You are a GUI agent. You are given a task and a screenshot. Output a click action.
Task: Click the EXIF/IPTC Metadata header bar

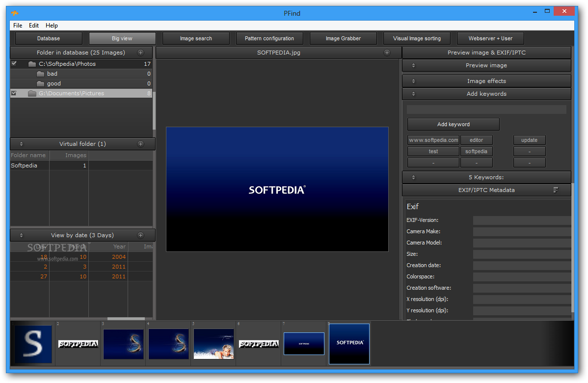486,190
